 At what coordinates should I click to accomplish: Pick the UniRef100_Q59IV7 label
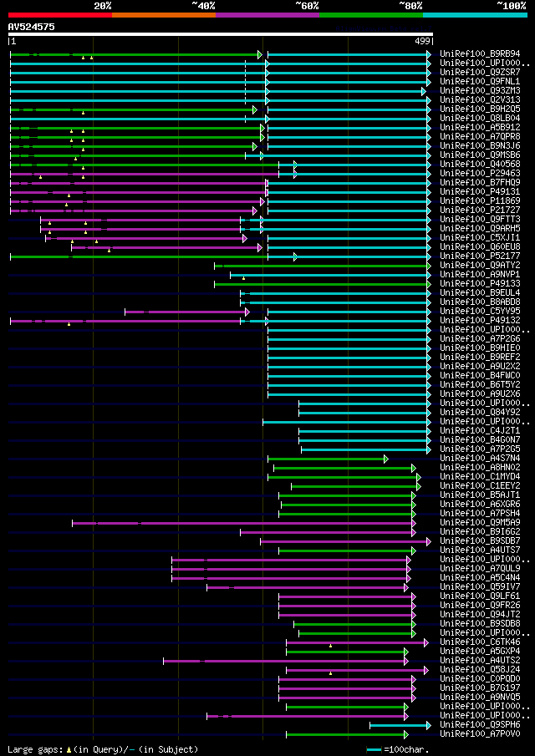pos(480,586)
